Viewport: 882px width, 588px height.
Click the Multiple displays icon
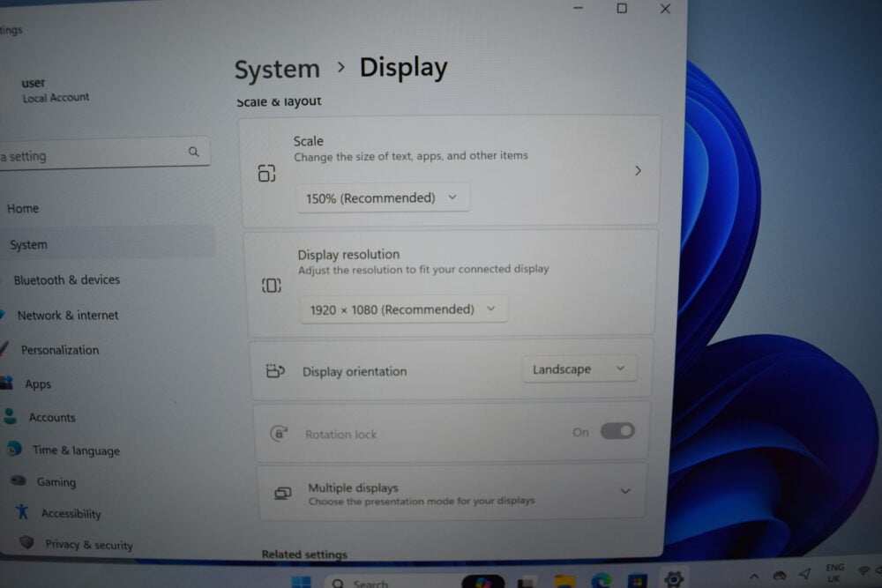[x=282, y=493]
